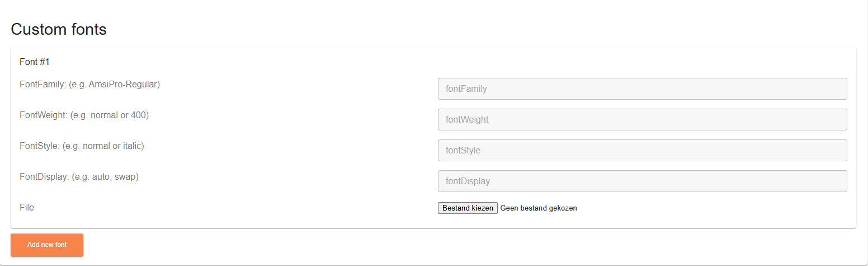Click the word 'auto' in FontDisplay hint
Viewport: 868px width, 266px height.
101,177
